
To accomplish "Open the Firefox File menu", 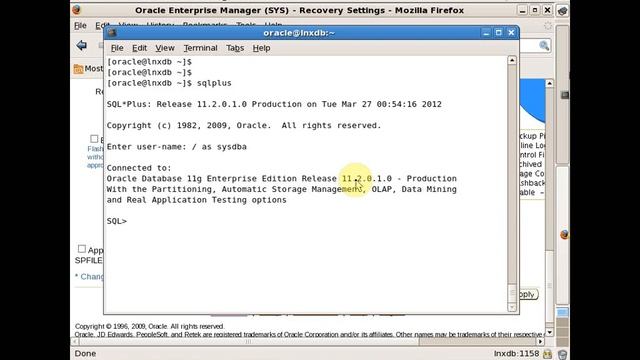I will (x=80, y=26).
